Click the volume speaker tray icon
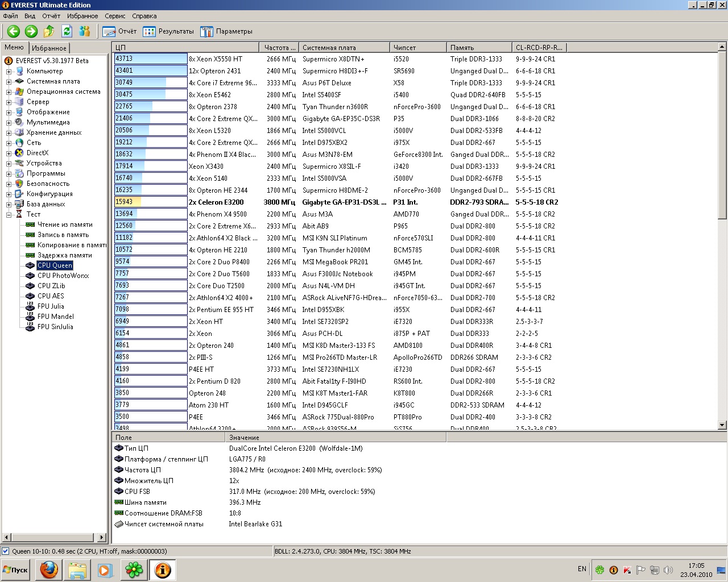The width and height of the screenshot is (728, 582). pos(668,570)
